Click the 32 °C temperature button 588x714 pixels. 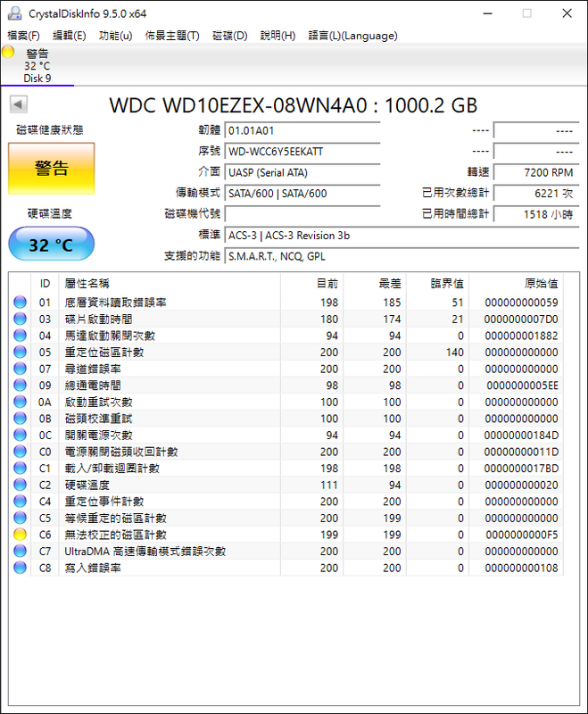[52, 245]
